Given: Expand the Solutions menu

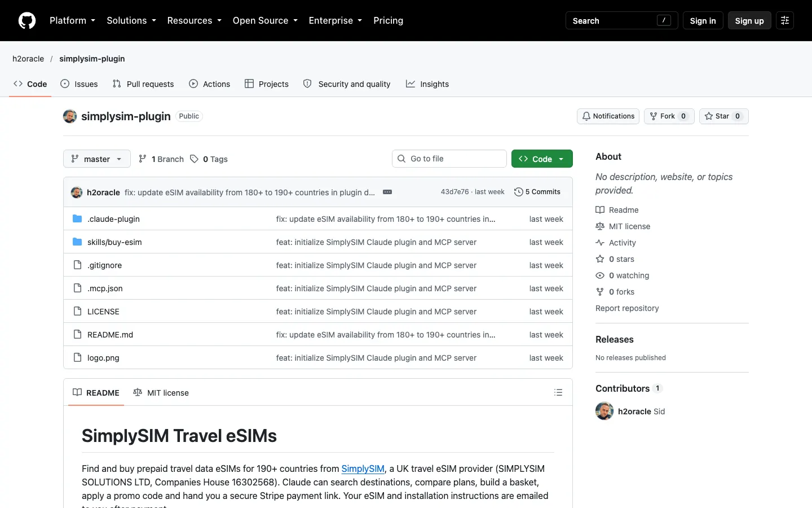Looking at the screenshot, I should click(131, 20).
